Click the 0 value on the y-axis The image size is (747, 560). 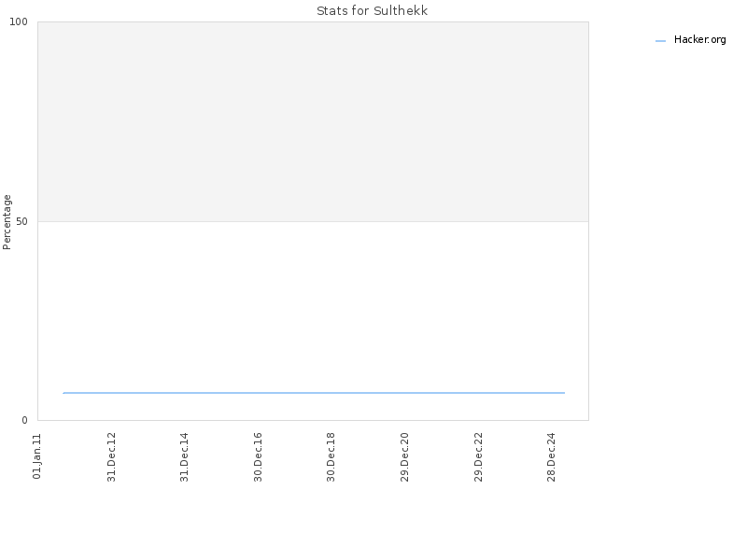pos(25,421)
